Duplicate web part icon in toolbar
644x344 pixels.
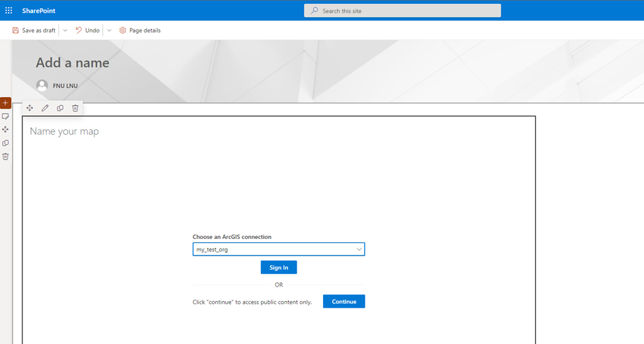[x=60, y=108]
